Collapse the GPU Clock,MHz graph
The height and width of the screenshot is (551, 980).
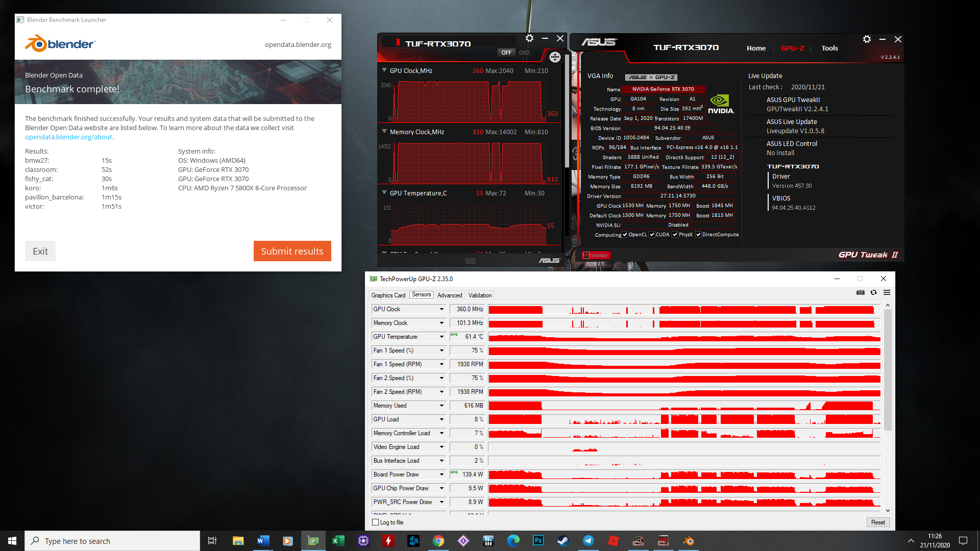[384, 70]
